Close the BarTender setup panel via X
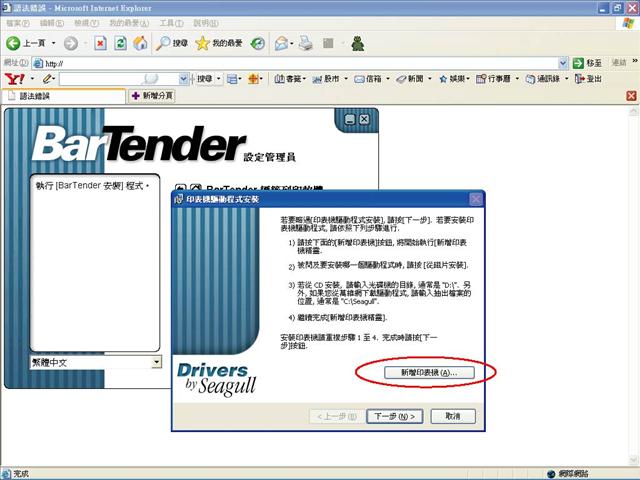Screen dimensions: 640x480 click(364, 119)
